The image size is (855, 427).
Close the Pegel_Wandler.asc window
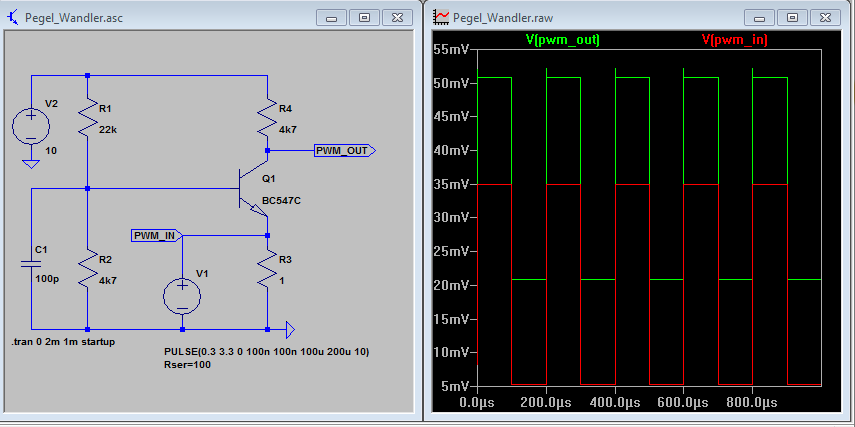coord(397,17)
